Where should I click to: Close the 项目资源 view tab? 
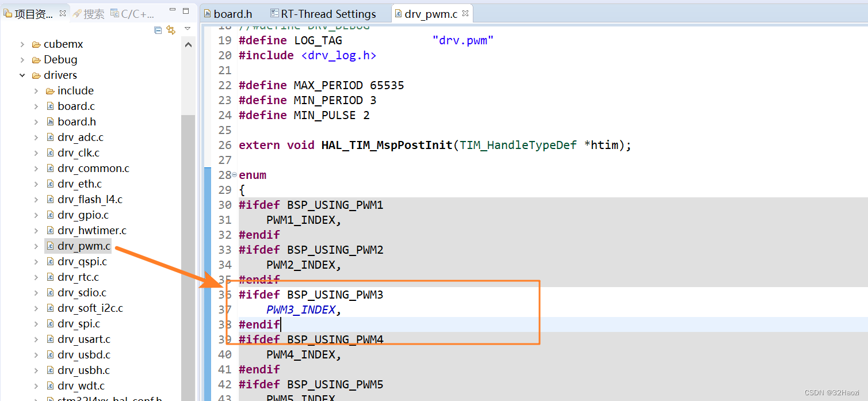(62, 13)
